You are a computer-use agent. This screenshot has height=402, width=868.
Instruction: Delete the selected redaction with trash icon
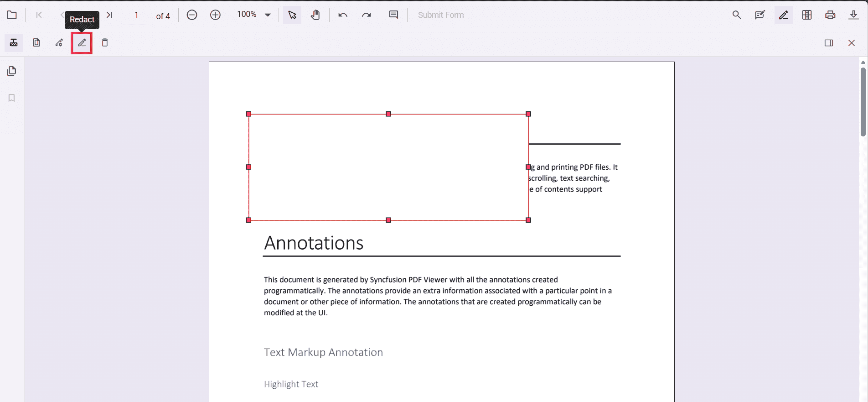[x=105, y=43]
